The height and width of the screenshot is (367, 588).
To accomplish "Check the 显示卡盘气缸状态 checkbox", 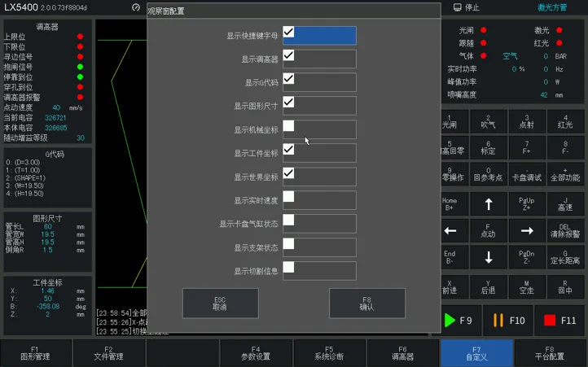I will (x=288, y=220).
